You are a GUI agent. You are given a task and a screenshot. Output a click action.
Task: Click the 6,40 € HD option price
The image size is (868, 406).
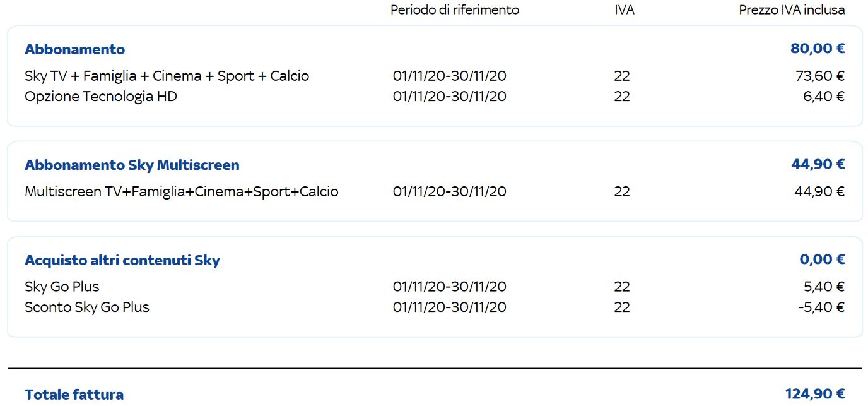(x=824, y=97)
